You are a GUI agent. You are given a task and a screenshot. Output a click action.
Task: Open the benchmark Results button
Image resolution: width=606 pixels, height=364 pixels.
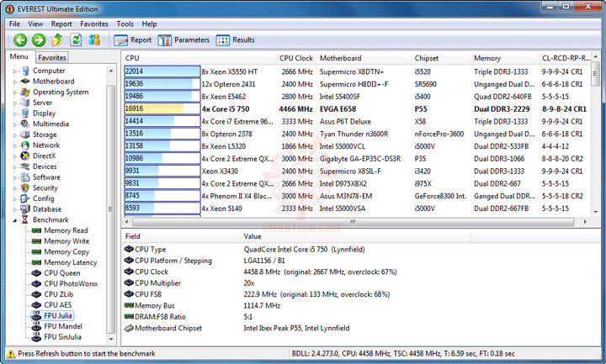[236, 40]
